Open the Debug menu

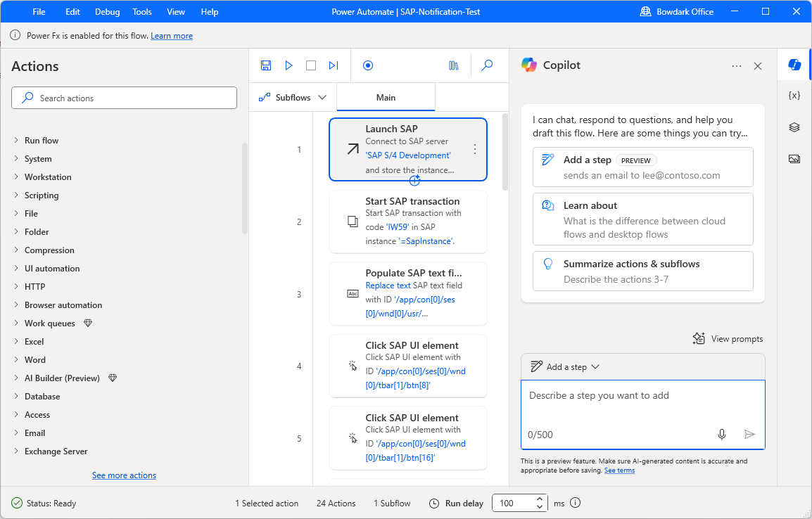point(107,11)
